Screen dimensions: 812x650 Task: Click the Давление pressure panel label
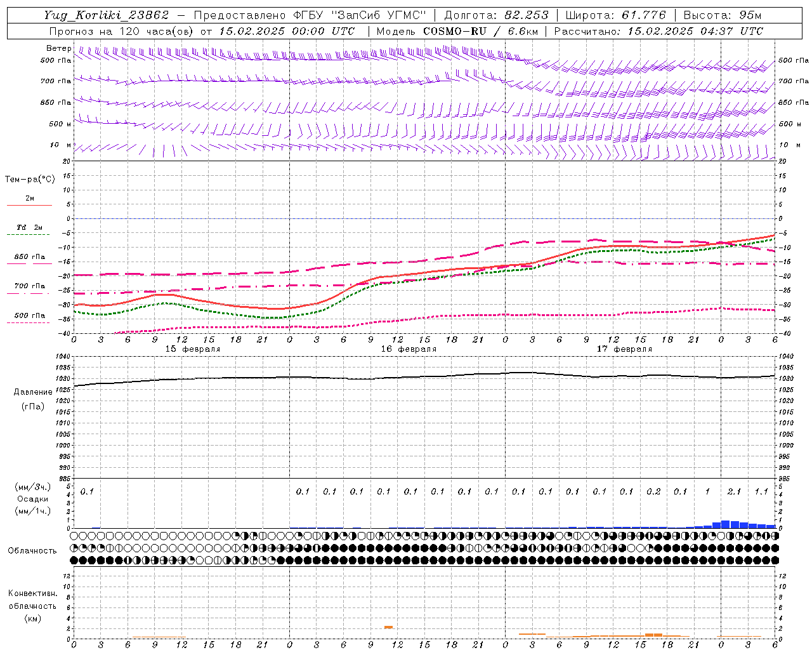point(33,392)
